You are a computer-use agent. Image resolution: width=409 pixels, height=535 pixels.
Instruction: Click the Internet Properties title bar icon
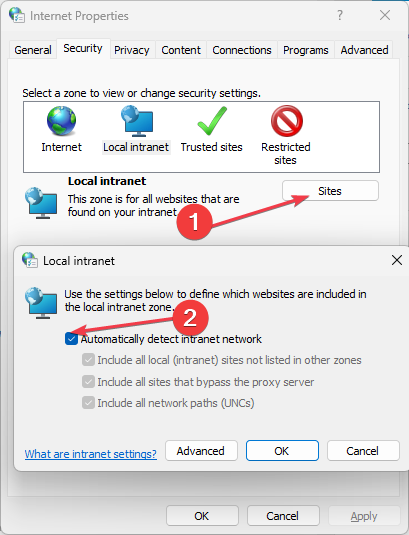17,15
